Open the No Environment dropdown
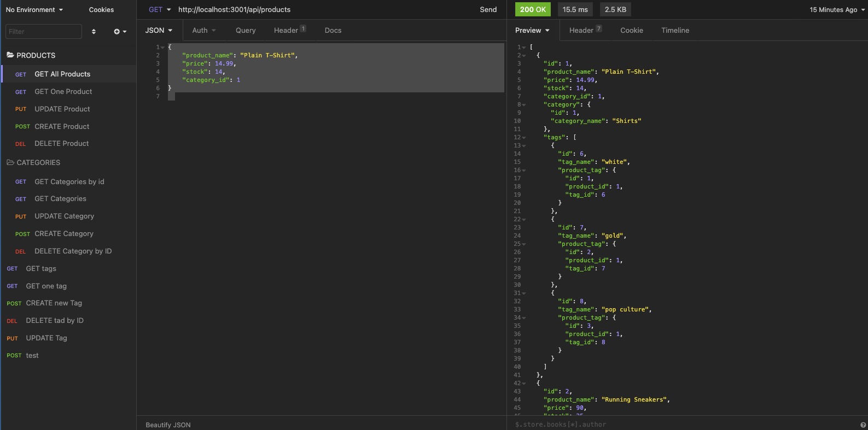 pyautogui.click(x=34, y=10)
